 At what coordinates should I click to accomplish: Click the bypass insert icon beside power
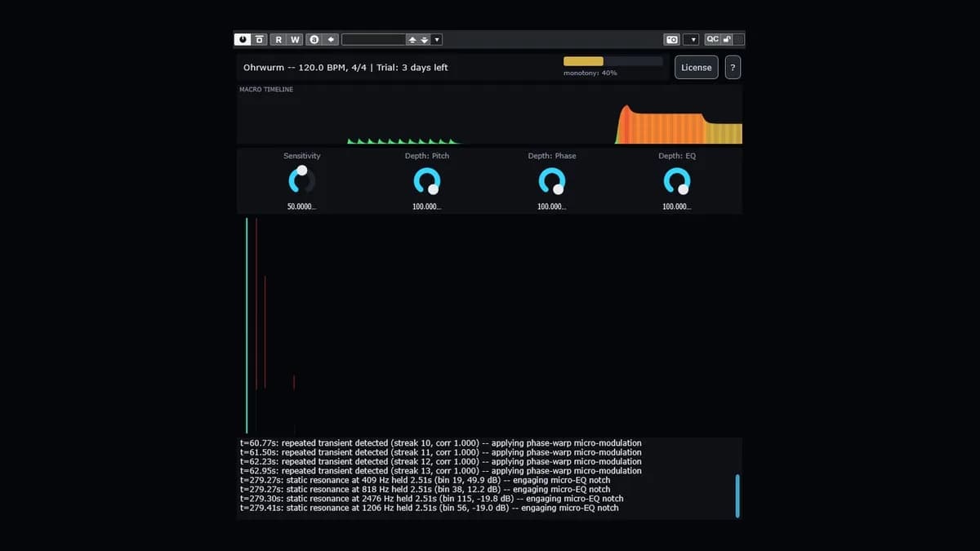[260, 39]
